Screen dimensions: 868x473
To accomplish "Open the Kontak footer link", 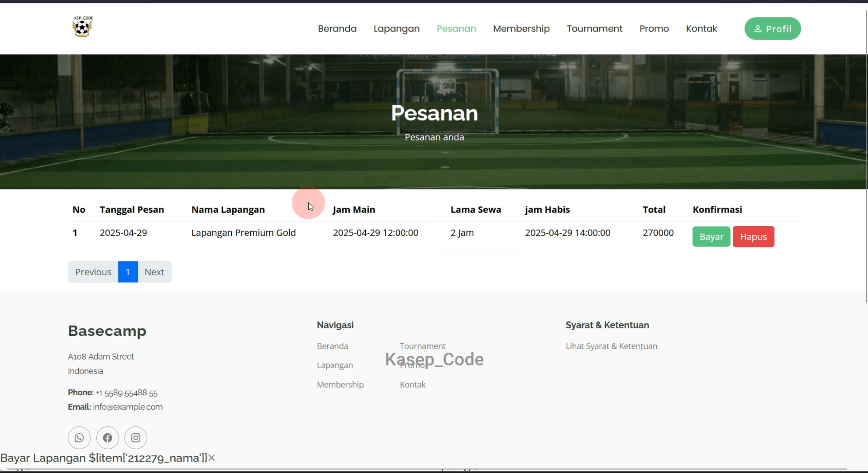I will click(x=412, y=385).
